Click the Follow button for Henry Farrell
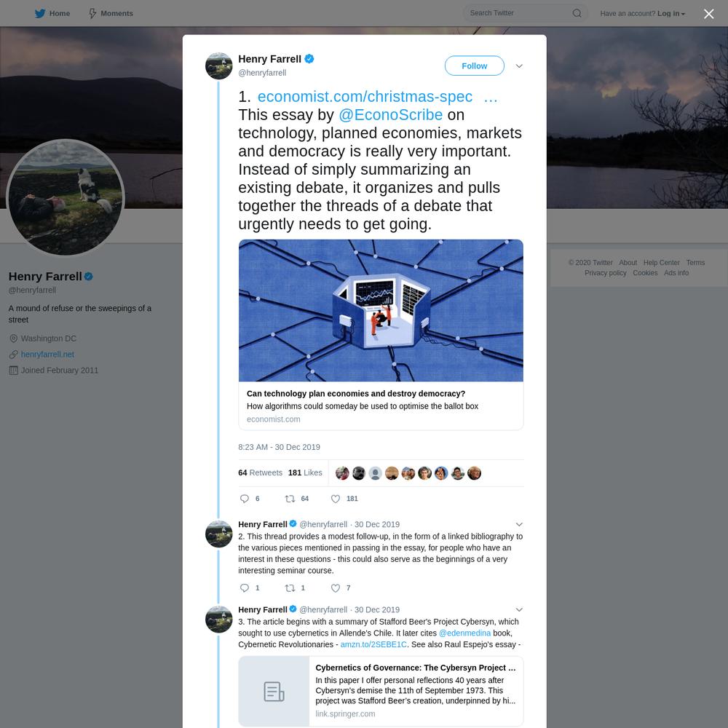 pyautogui.click(x=474, y=66)
